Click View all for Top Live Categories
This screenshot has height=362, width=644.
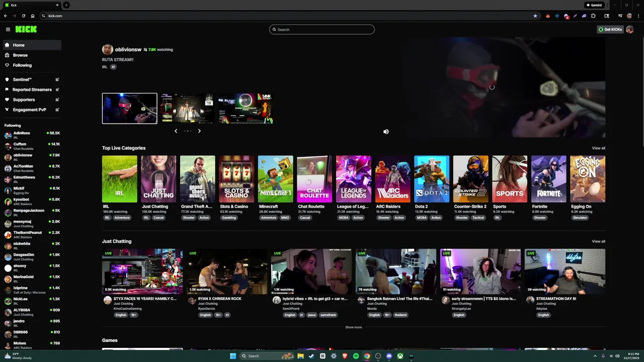point(598,148)
